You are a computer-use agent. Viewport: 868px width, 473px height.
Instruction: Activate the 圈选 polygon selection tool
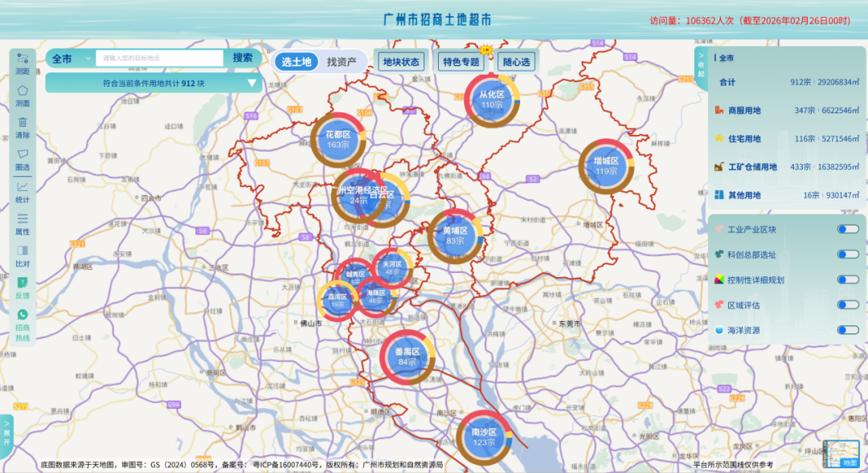(x=23, y=154)
